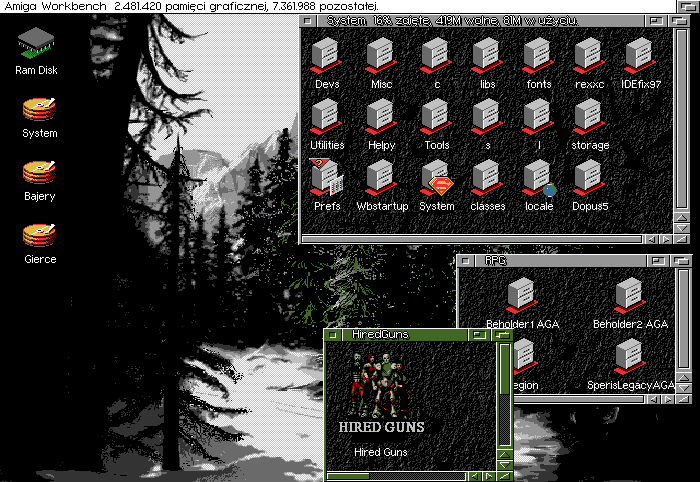Select the storage drawer icon
The height and width of the screenshot is (482, 700).
pos(589,124)
